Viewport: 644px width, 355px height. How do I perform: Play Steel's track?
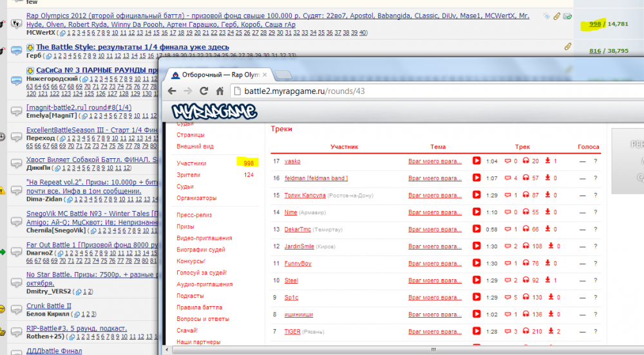click(477, 280)
